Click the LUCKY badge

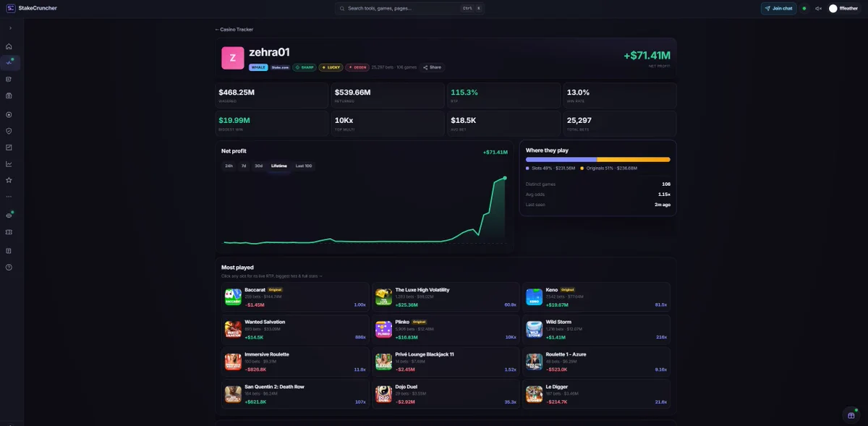click(331, 67)
